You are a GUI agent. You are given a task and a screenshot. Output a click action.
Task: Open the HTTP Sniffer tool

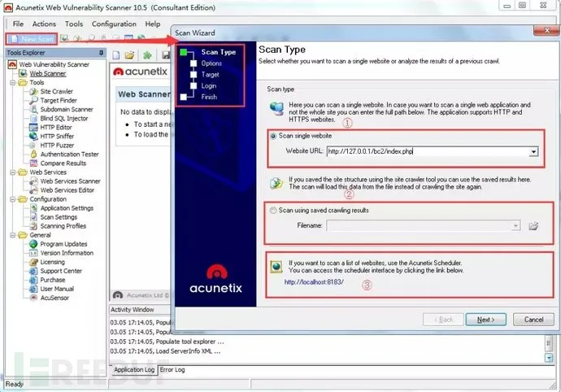[x=57, y=136]
